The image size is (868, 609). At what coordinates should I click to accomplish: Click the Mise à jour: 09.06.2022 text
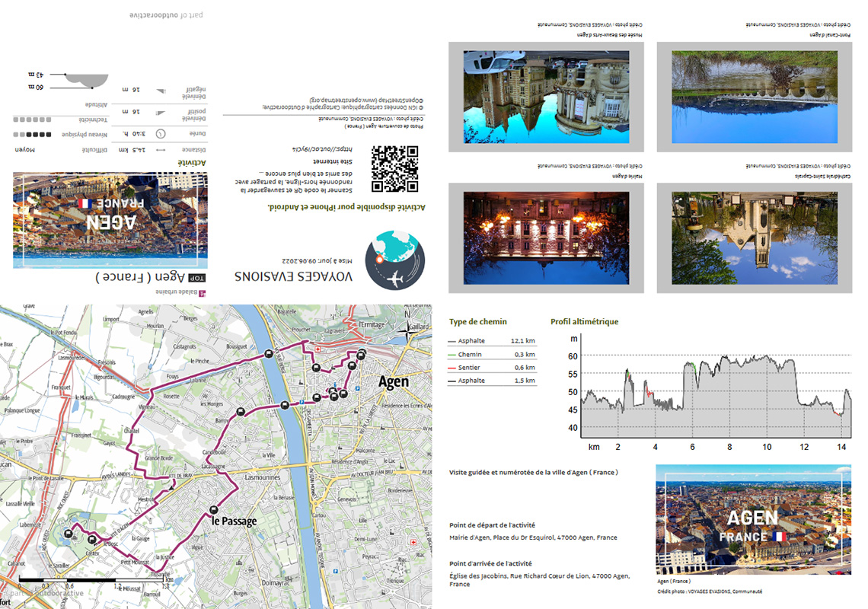318,260
